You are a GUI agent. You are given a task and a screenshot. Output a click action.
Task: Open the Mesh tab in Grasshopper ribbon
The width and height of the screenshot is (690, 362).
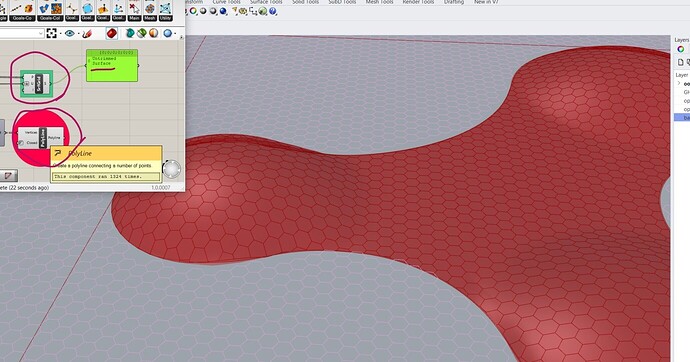pyautogui.click(x=150, y=18)
